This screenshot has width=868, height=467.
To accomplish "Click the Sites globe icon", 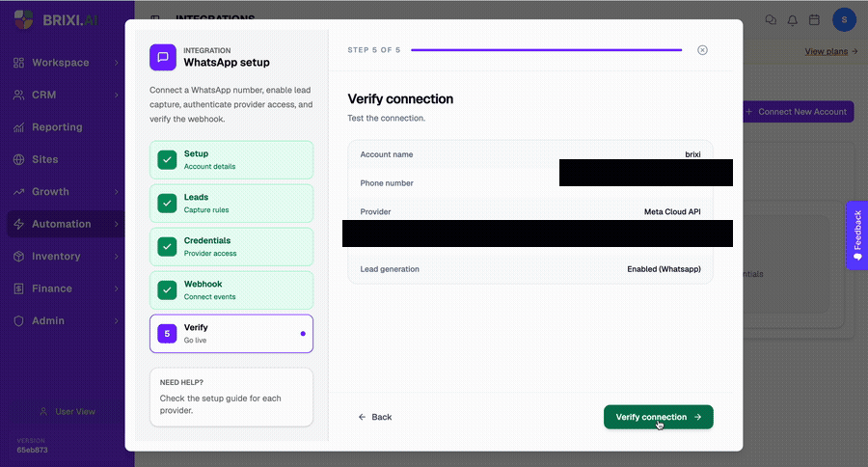I will tap(19, 159).
